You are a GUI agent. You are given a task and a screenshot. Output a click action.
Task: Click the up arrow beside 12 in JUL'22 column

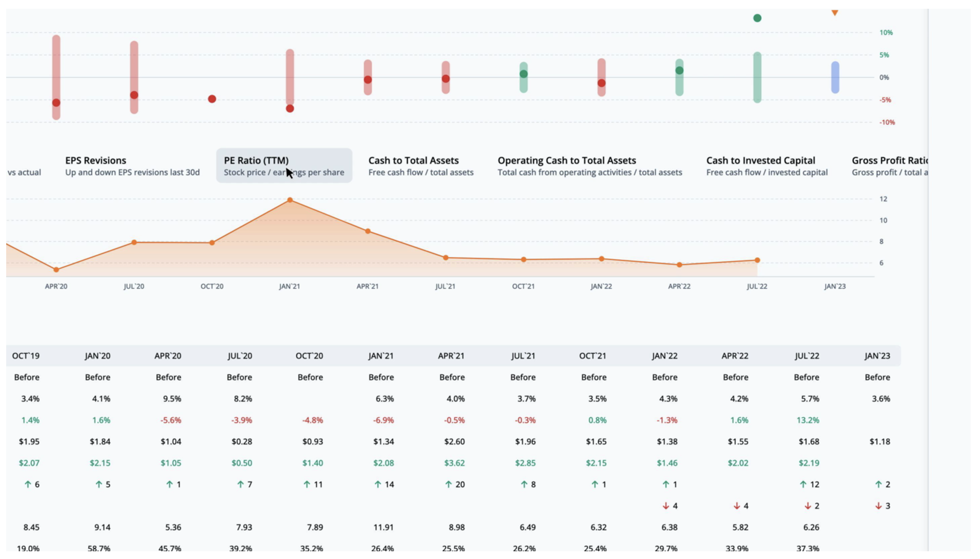[x=803, y=484]
